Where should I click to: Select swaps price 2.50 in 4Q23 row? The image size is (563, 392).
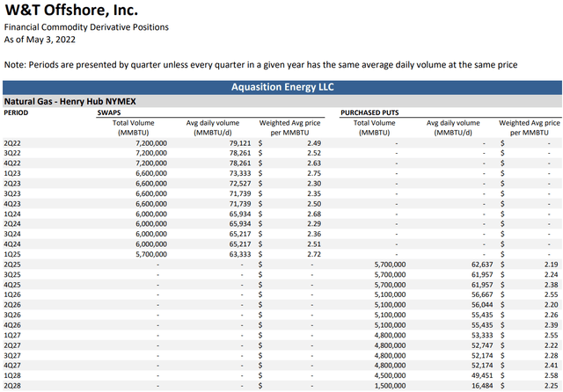314,204
